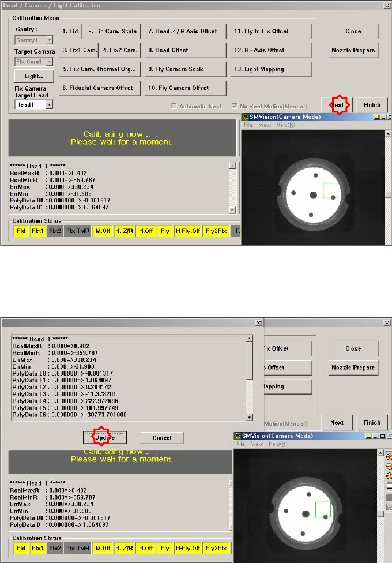Image resolution: width=392 pixels, height=563 pixels.
Task: Start 6. Fiducial Camera Offset calibration
Action: coord(99,88)
